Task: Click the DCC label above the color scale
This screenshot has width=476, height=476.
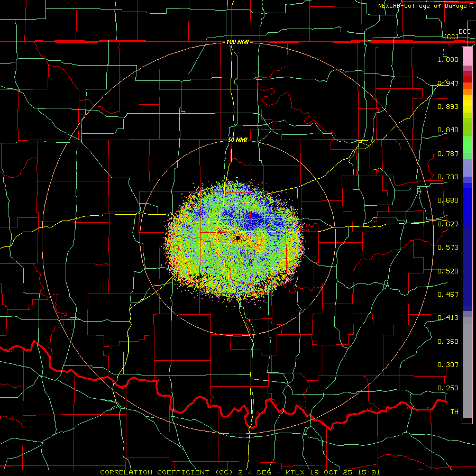Action: 464,32
